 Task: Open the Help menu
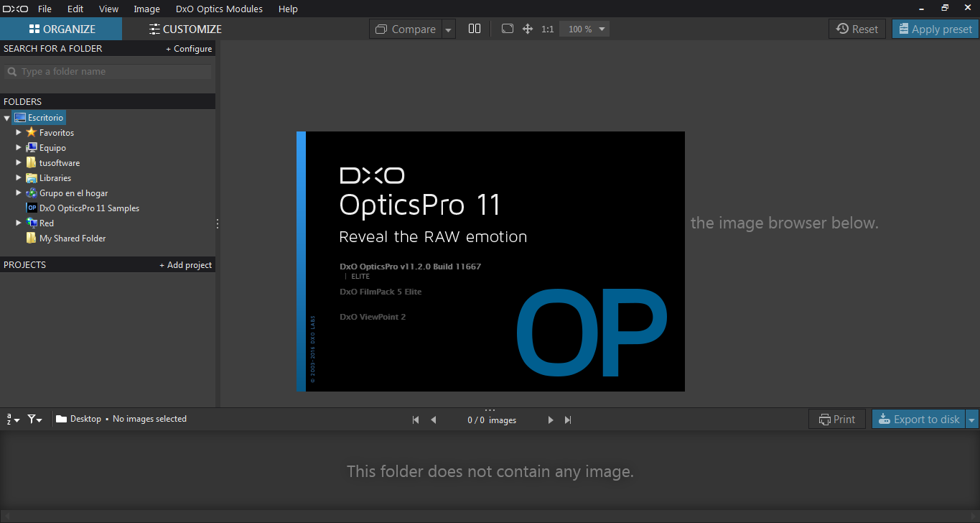coord(288,9)
